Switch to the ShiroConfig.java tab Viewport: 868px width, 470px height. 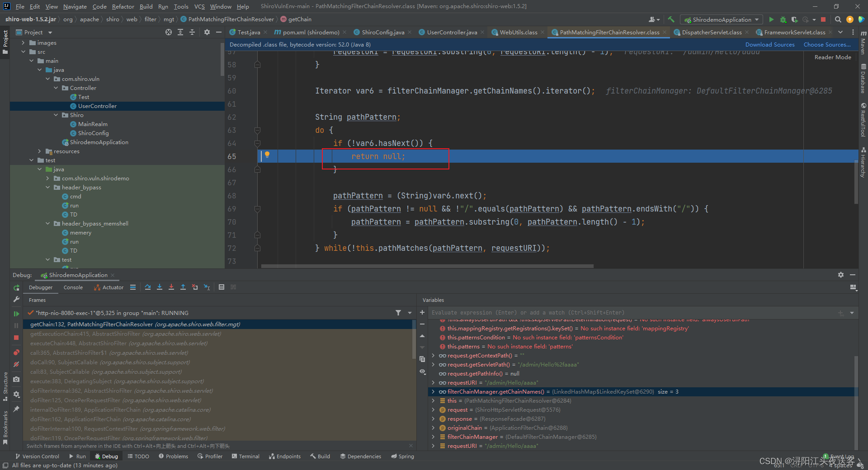coord(382,32)
